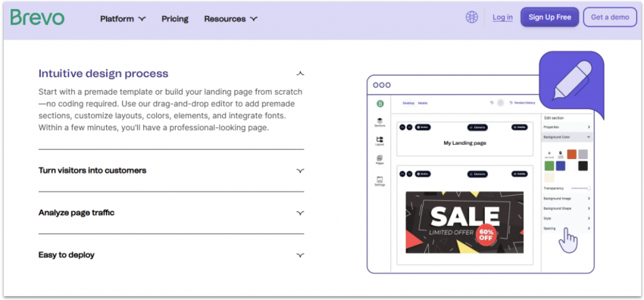The height and width of the screenshot is (300, 644).
Task: Pick the green color swatch
Action: pos(549,166)
